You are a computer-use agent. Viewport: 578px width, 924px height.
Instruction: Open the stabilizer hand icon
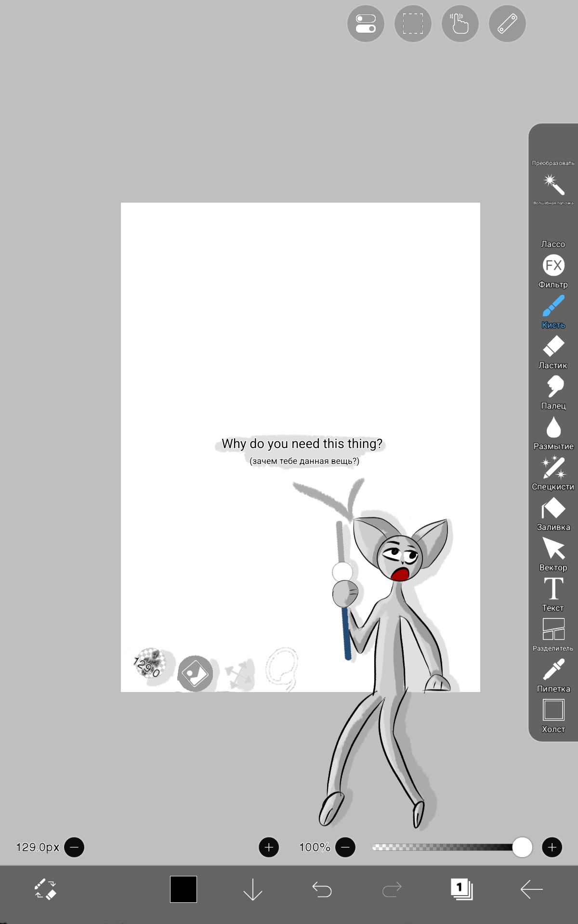click(x=460, y=24)
